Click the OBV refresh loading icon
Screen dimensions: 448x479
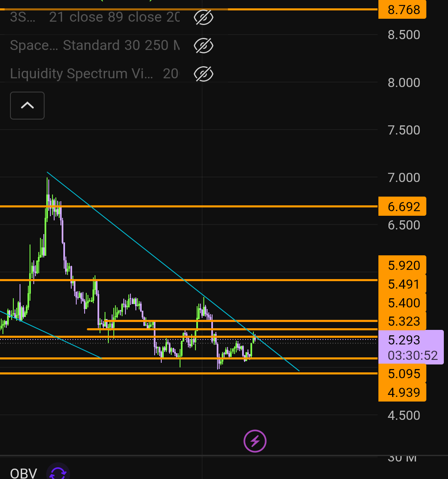[58, 473]
